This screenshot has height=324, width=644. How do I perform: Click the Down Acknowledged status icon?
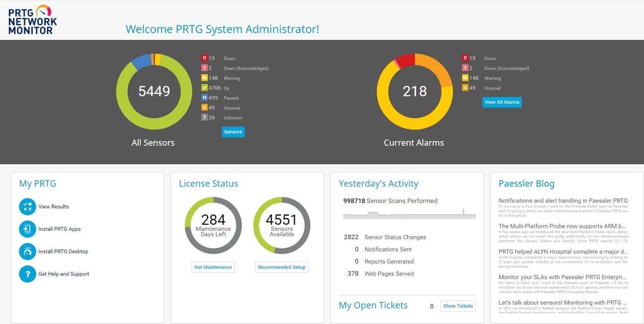(x=205, y=68)
